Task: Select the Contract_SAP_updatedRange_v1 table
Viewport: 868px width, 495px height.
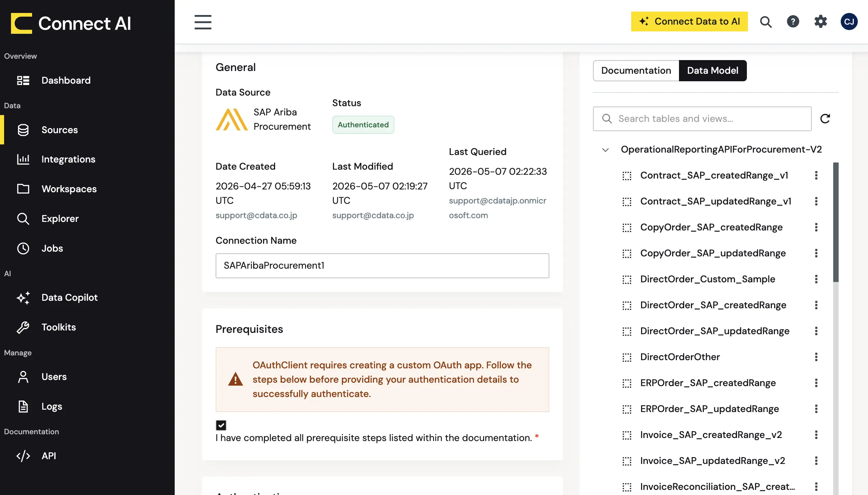Action: click(715, 201)
